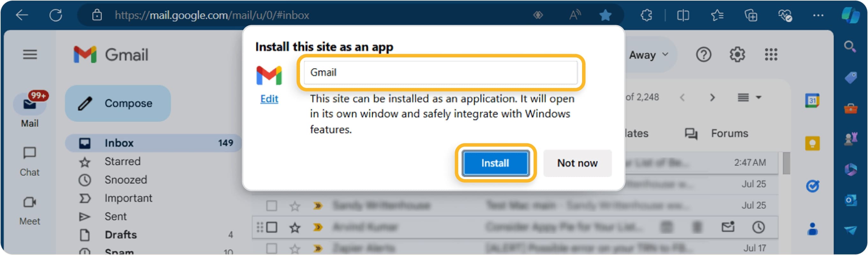Switch to the Forums tab
The height and width of the screenshot is (255, 868).
[729, 134]
